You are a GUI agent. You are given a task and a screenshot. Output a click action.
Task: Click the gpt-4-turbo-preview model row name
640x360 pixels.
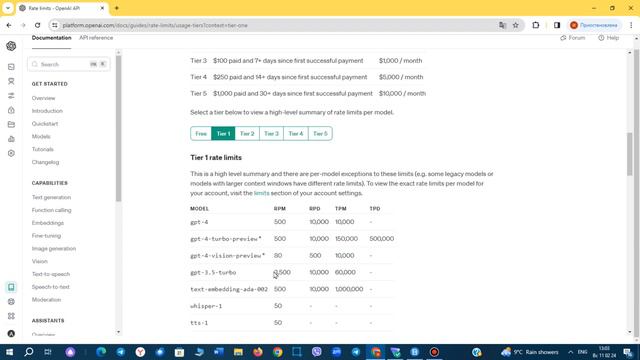(x=226, y=239)
